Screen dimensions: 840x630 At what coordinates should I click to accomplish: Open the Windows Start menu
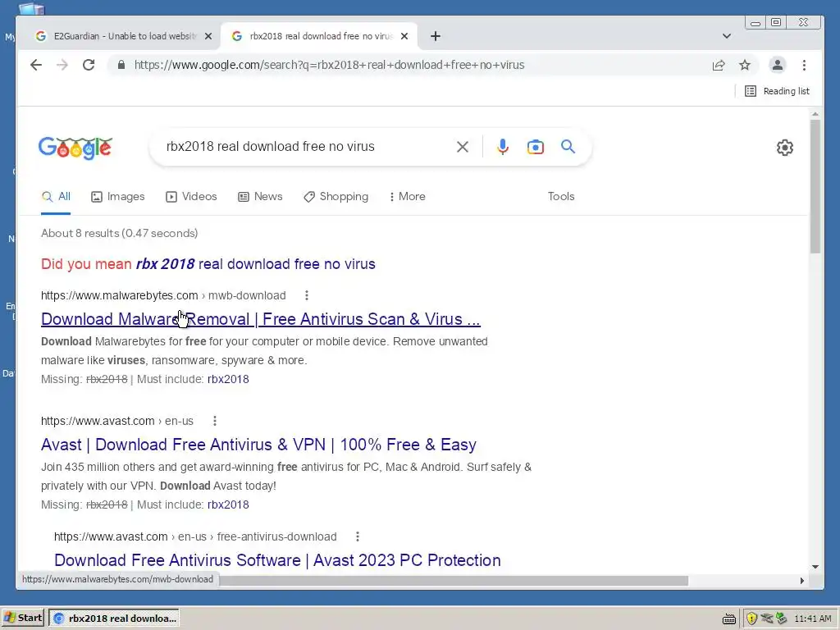tap(23, 619)
